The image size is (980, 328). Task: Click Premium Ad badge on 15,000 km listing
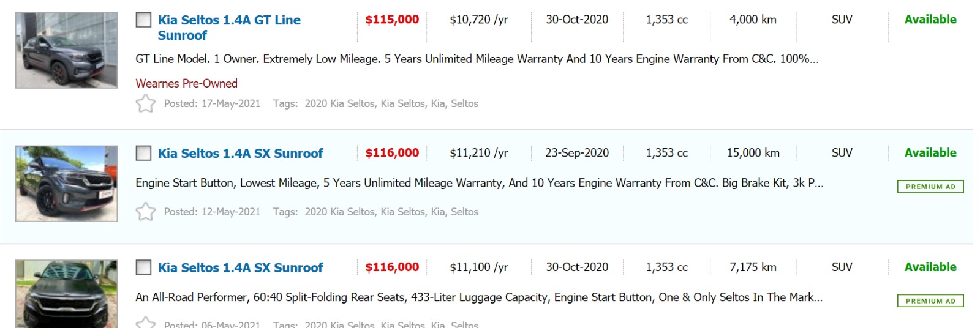point(930,187)
